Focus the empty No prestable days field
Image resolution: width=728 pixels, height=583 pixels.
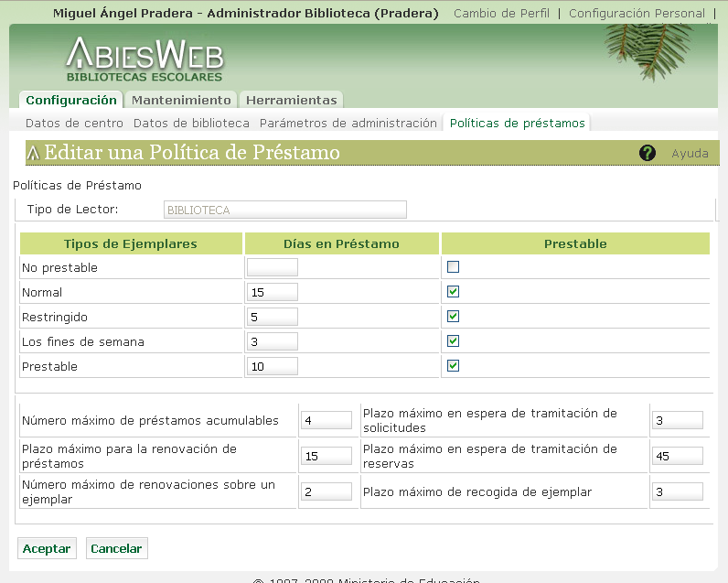pos(272,267)
